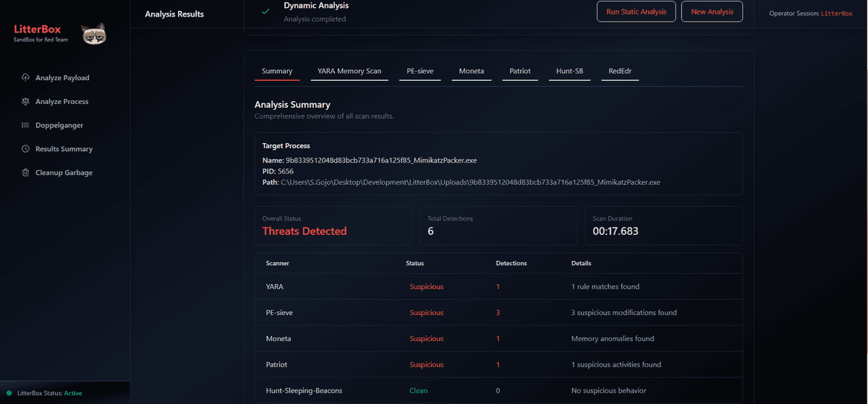
Task: Click the LitterBox operator session name
Action: point(836,14)
